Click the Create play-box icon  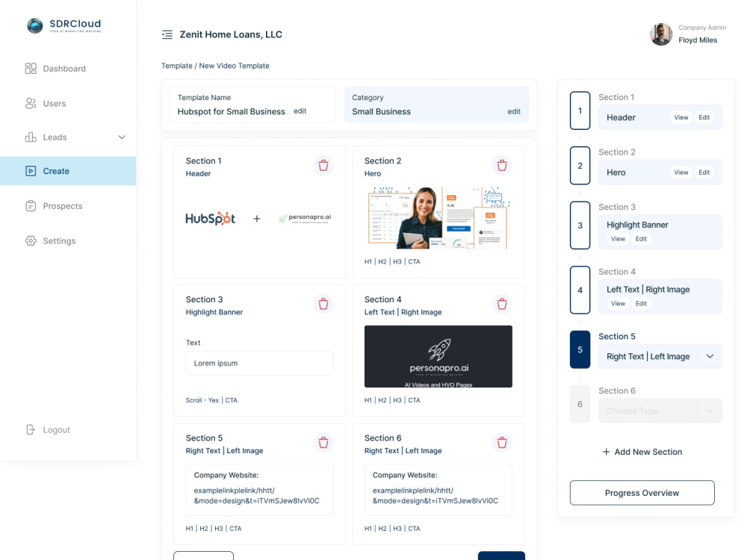31,171
